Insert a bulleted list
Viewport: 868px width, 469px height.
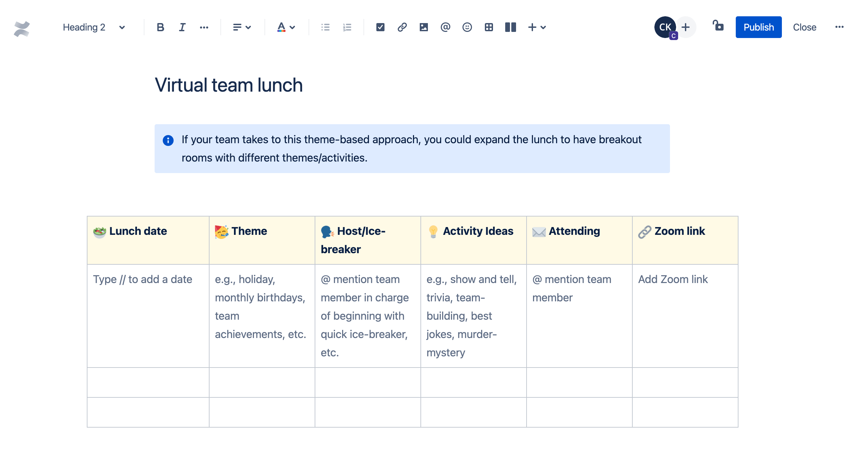coord(325,27)
